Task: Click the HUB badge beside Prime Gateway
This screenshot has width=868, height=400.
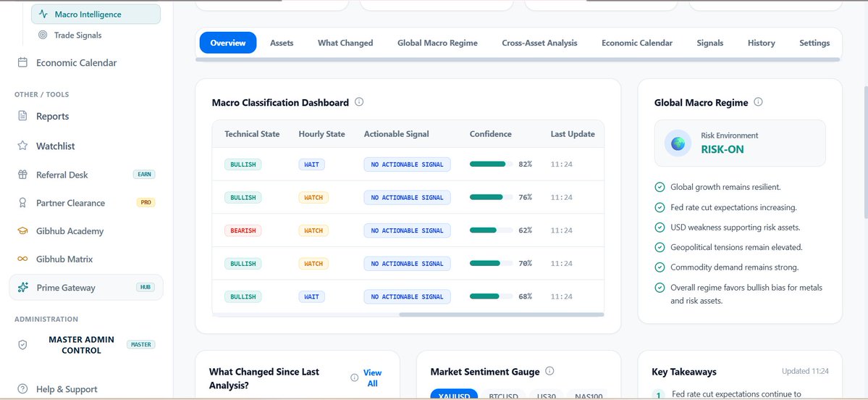Action: 146,287
